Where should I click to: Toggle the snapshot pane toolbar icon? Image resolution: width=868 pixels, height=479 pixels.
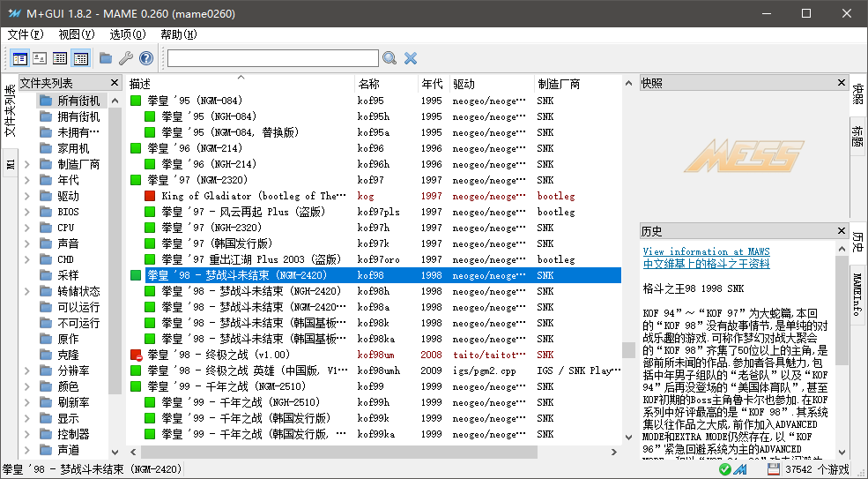40,57
